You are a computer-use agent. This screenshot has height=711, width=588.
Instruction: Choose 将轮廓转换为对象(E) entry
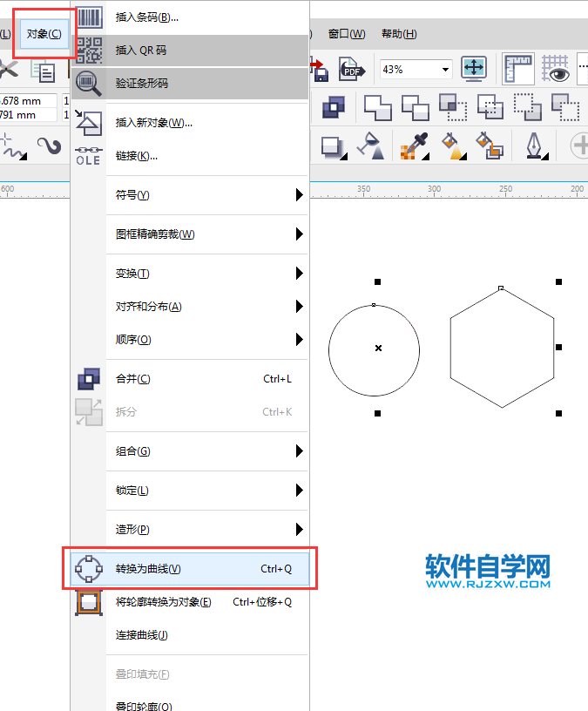click(190, 602)
